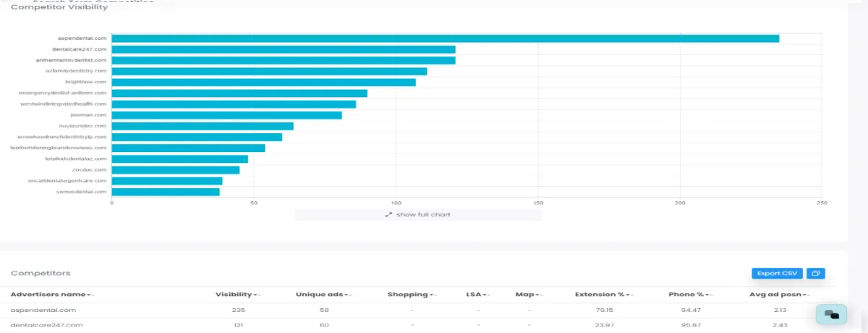868x333 pixels.
Task: Select the totalkidsdentalaz.com chart label
Action: coord(76,159)
